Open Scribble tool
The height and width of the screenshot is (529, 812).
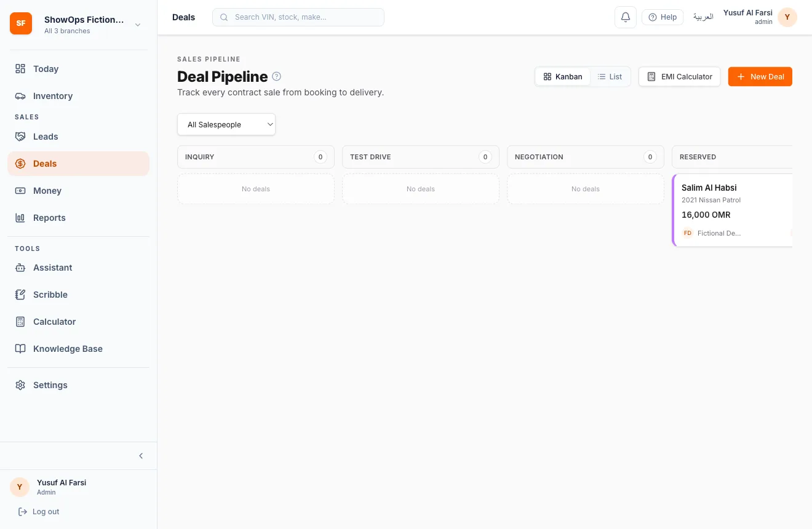tap(79, 295)
